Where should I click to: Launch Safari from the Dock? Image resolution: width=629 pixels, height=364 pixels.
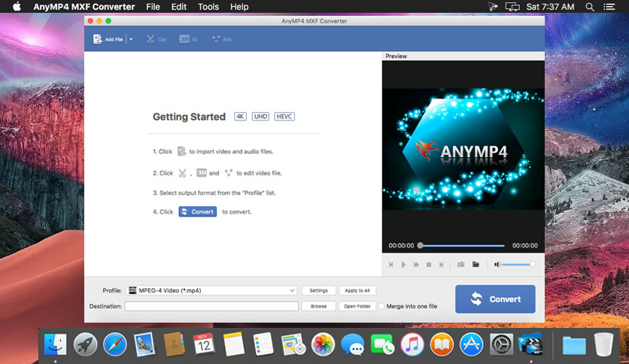(x=114, y=344)
